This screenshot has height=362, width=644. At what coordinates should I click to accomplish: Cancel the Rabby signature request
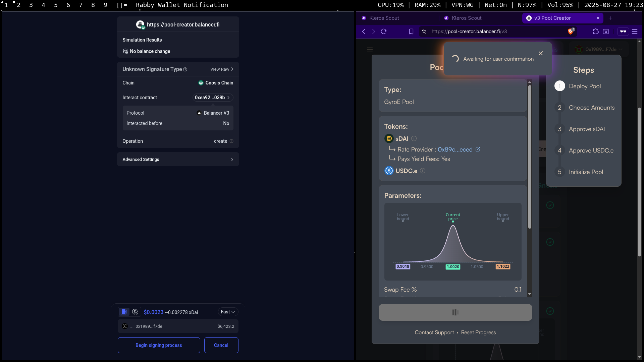221,345
